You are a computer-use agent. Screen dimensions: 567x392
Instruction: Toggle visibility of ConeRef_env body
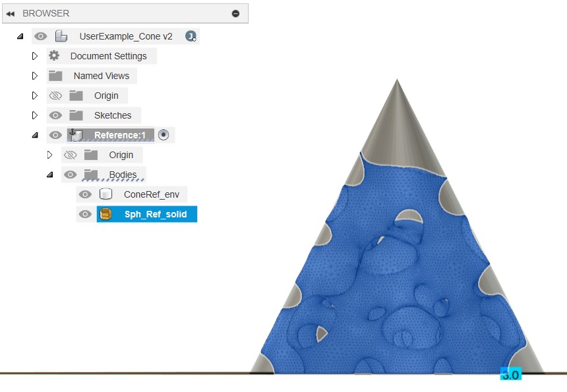coord(85,194)
